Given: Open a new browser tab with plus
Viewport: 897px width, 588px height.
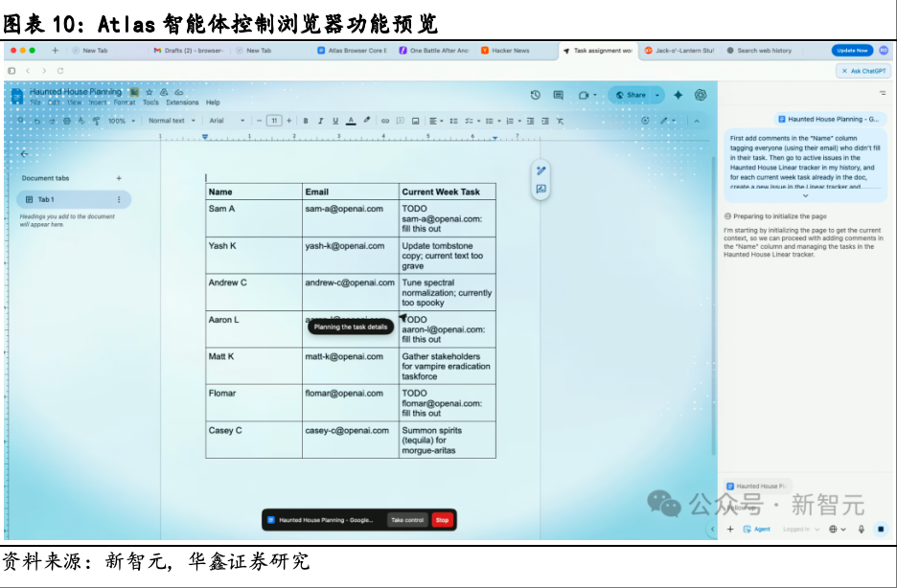Looking at the screenshot, I should click(x=55, y=51).
